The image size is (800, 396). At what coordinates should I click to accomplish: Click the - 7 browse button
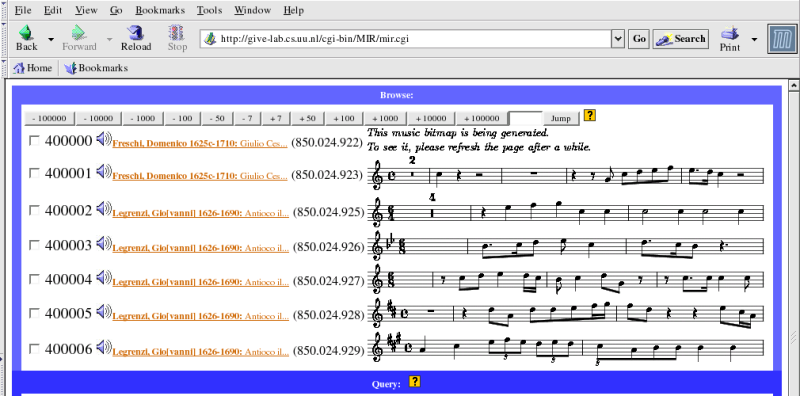tap(247, 118)
